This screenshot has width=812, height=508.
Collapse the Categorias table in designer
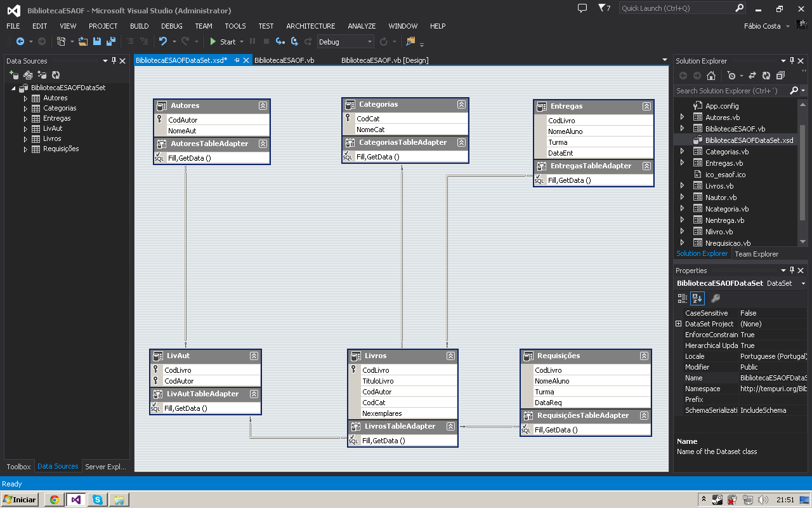point(461,105)
